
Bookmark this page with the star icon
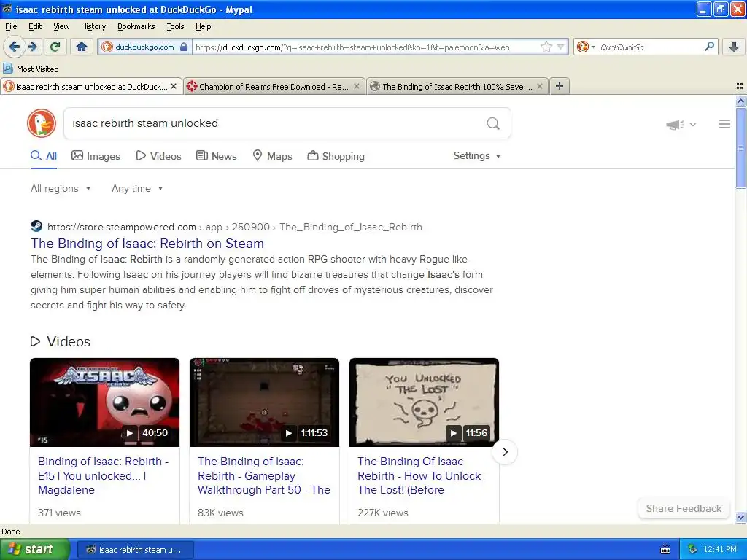coord(546,47)
